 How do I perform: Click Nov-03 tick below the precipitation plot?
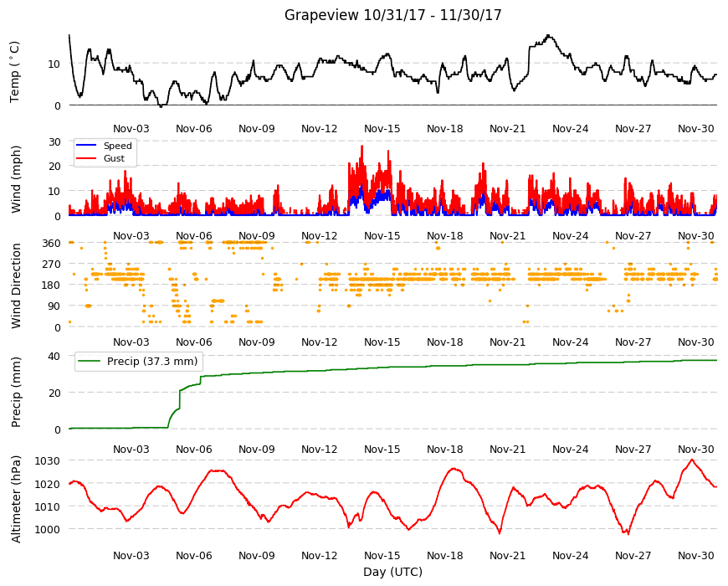pyautogui.click(x=131, y=449)
